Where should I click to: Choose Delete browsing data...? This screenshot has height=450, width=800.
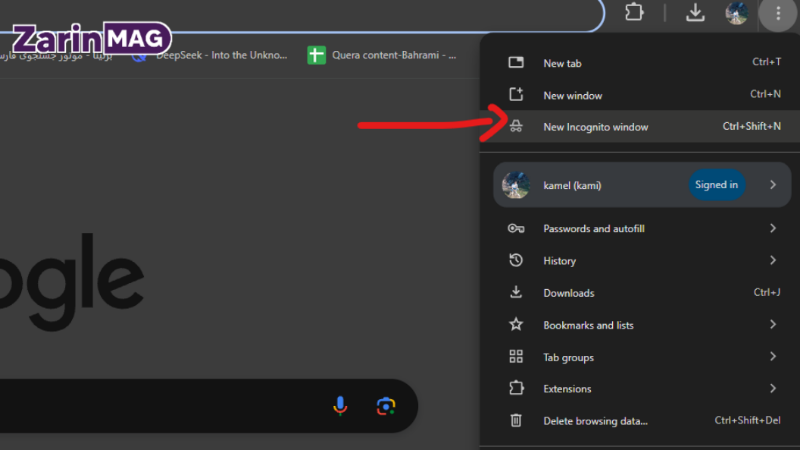(640, 421)
